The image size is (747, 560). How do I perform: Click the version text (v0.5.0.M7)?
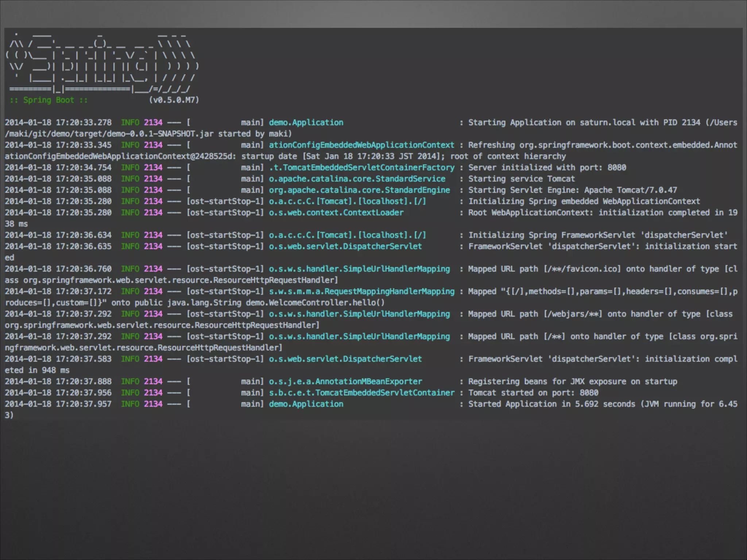[x=174, y=100]
